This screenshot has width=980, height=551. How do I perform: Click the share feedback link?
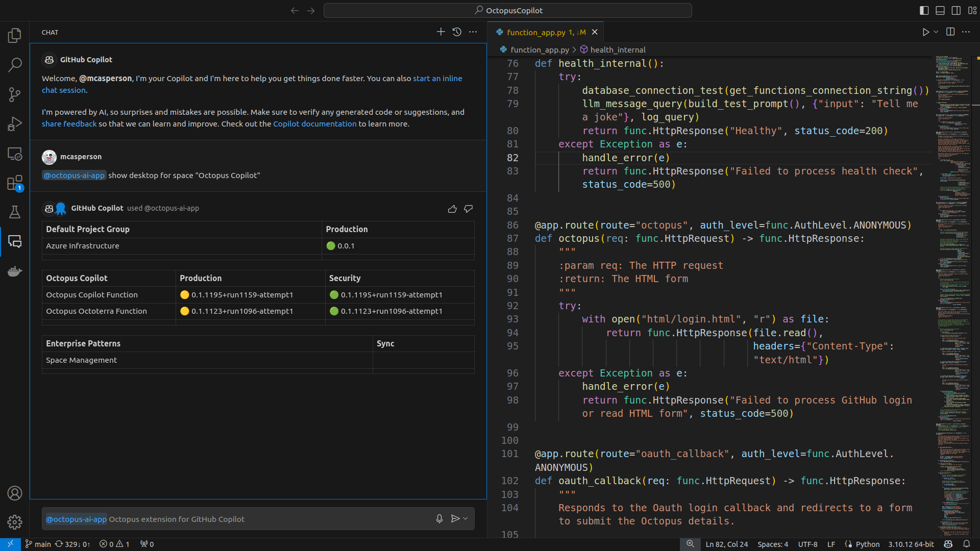(x=69, y=123)
